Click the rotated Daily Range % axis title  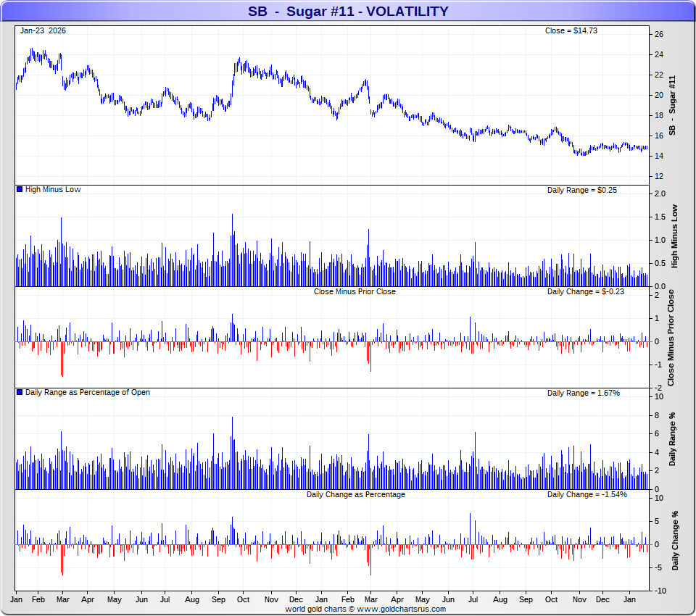(x=674, y=440)
